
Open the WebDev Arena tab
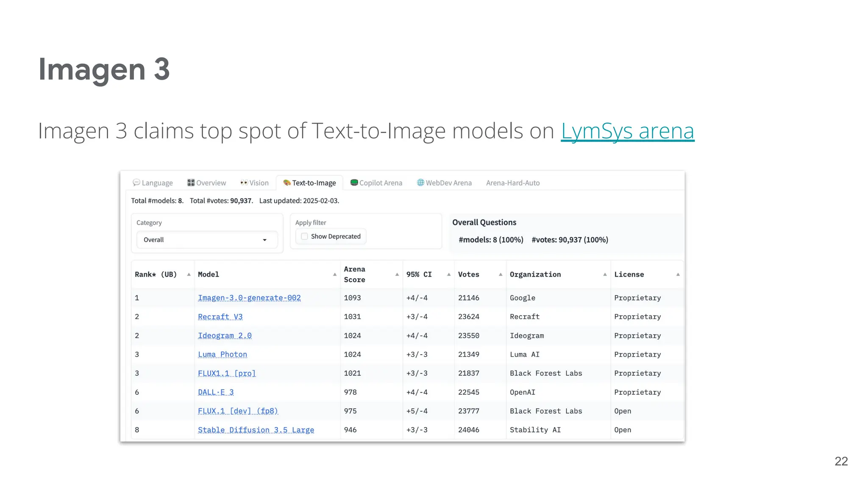click(x=444, y=183)
